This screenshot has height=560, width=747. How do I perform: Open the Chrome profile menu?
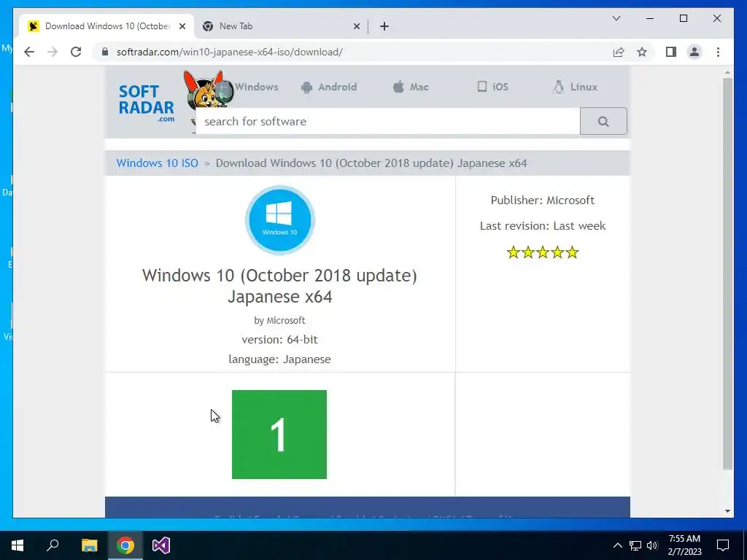coord(694,52)
